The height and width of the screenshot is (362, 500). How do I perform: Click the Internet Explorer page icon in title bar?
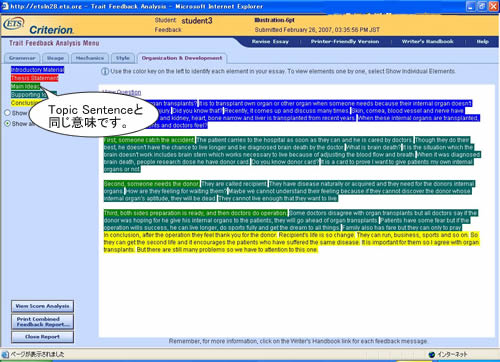(5, 6)
